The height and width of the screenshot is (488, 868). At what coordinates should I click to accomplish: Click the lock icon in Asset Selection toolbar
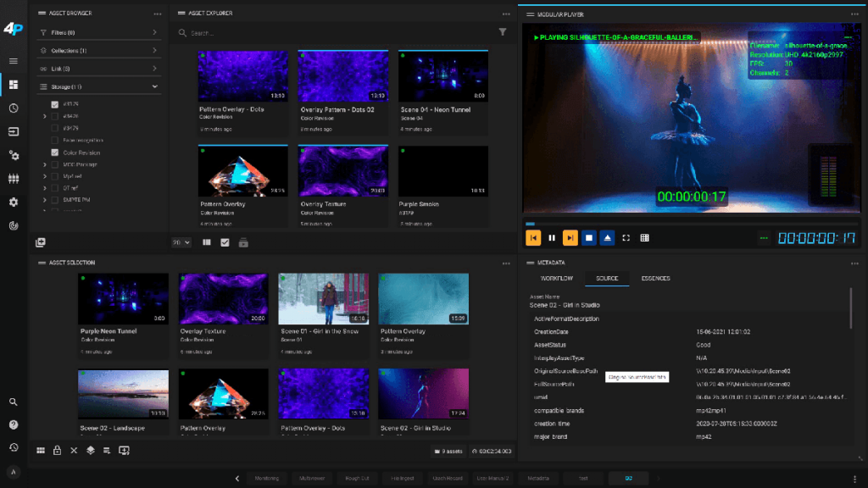click(x=57, y=451)
